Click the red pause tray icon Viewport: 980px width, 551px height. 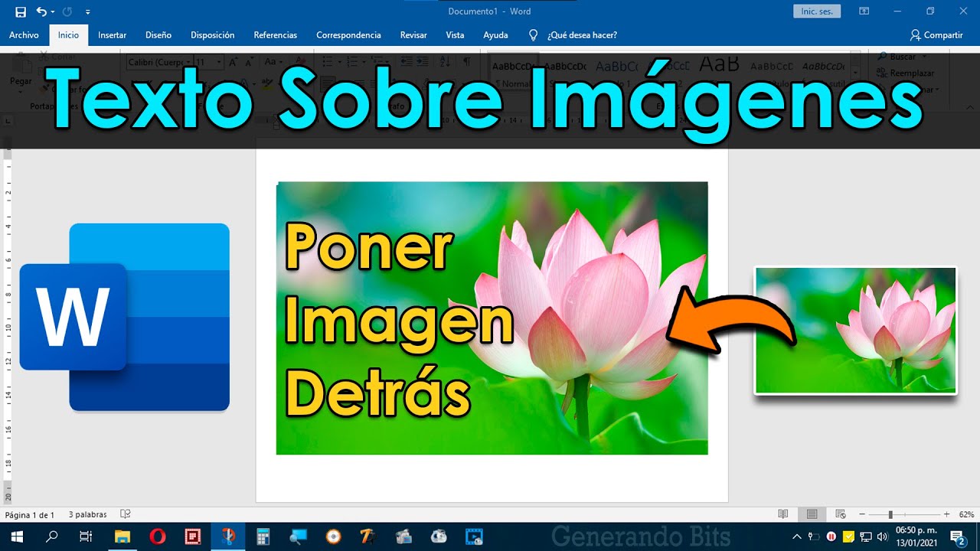pos(831,536)
